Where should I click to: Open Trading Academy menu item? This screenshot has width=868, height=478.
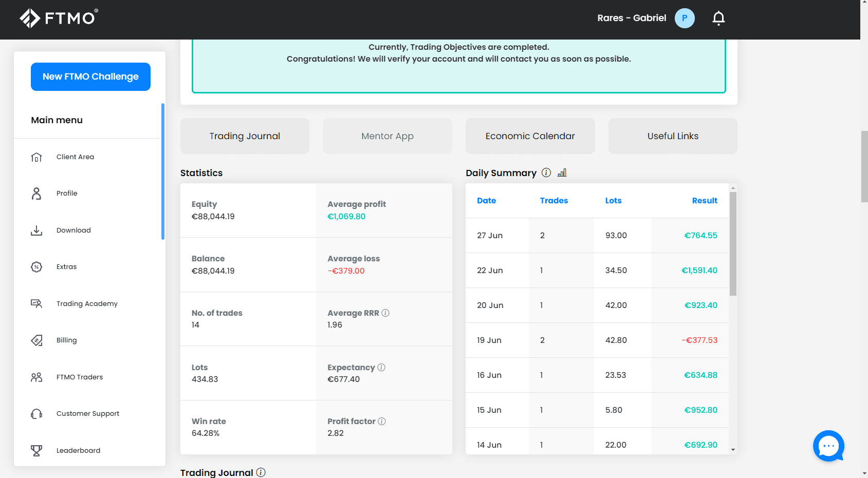(87, 303)
